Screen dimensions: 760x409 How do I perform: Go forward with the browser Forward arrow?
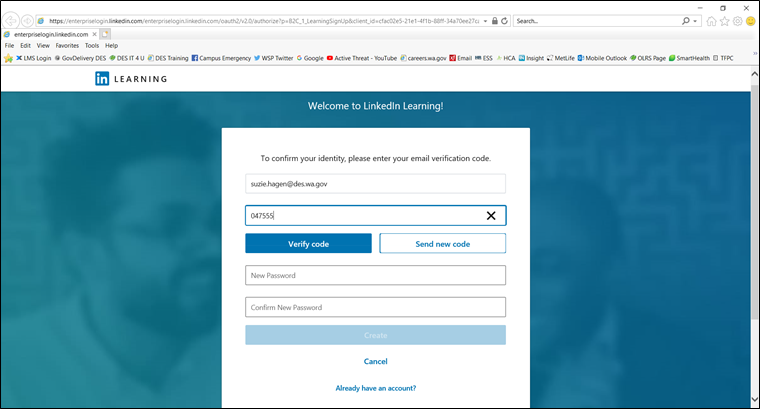(27, 21)
